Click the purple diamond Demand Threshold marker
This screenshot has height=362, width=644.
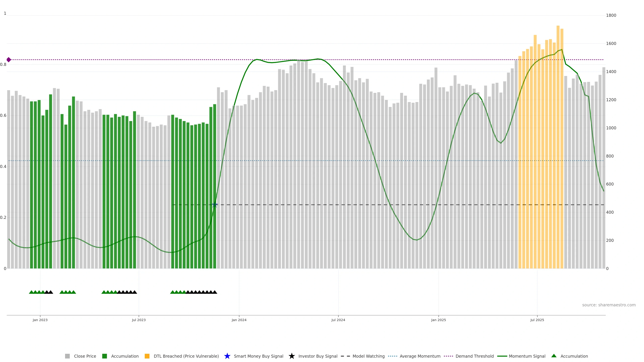tap(9, 59)
